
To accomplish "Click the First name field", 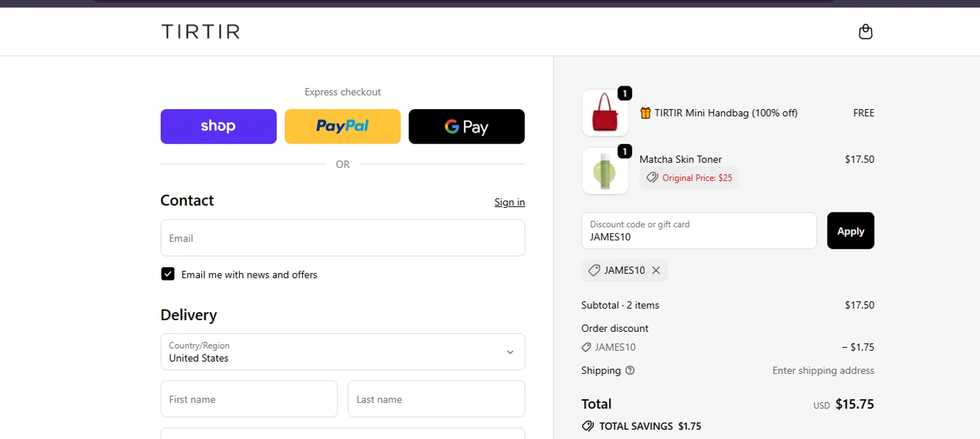I will point(249,399).
